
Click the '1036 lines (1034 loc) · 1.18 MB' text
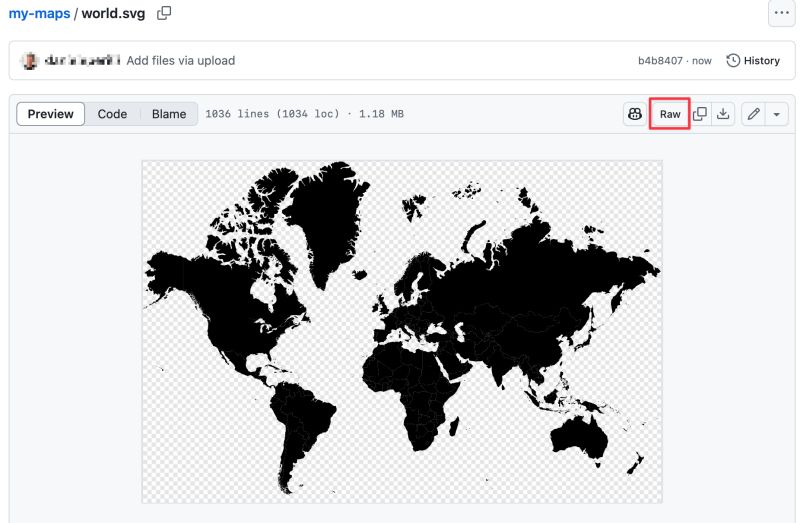(x=305, y=114)
